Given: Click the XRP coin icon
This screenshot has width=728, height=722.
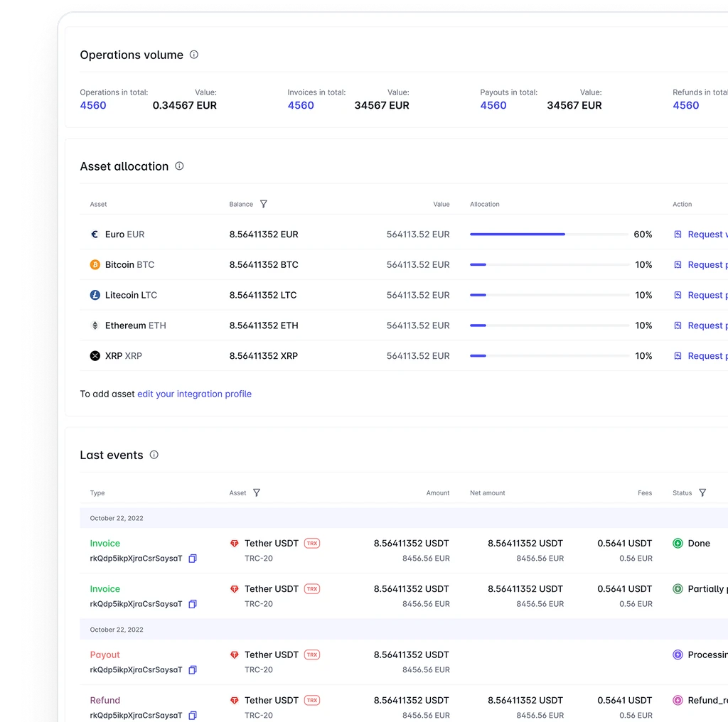Looking at the screenshot, I should click(95, 356).
